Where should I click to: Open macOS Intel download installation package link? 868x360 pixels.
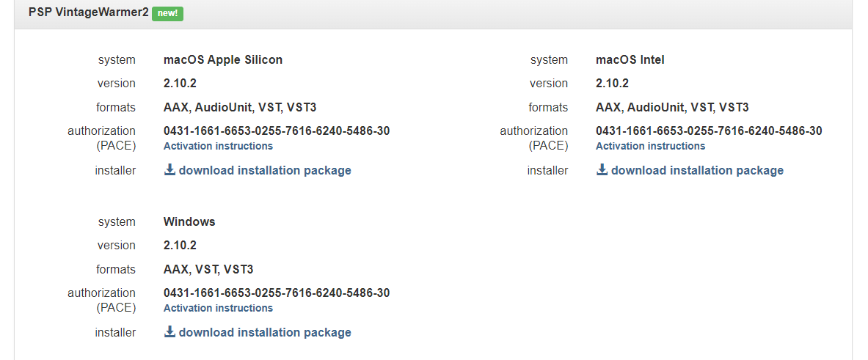pyautogui.click(x=696, y=170)
